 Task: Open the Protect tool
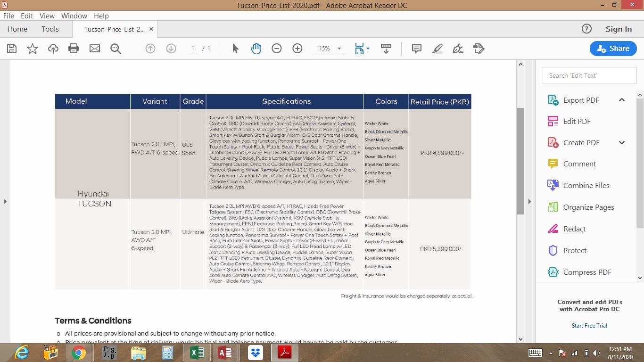pyautogui.click(x=575, y=251)
